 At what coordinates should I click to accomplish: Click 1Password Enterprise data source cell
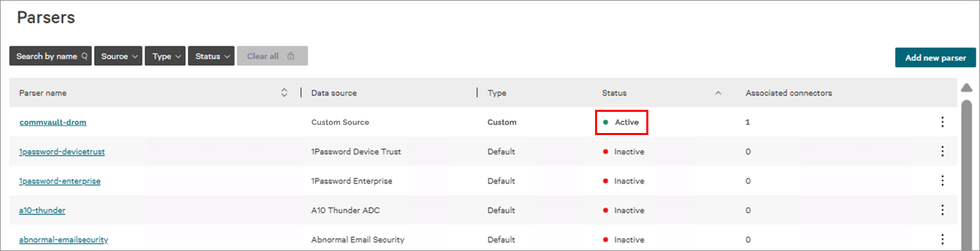(x=351, y=181)
